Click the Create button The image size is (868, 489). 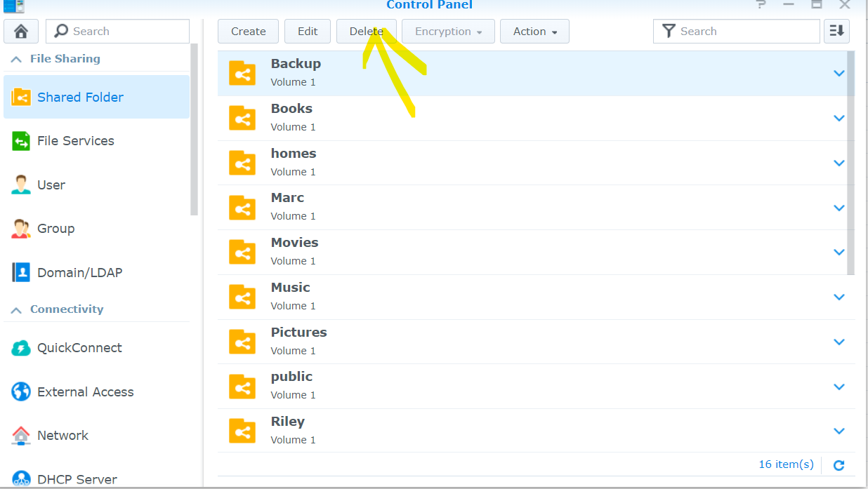point(248,31)
